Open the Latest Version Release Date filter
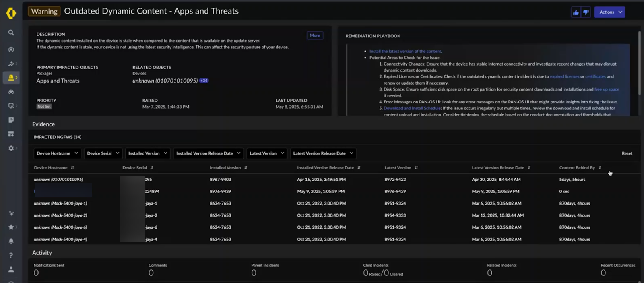Image resolution: width=644 pixels, height=283 pixels. [x=323, y=153]
